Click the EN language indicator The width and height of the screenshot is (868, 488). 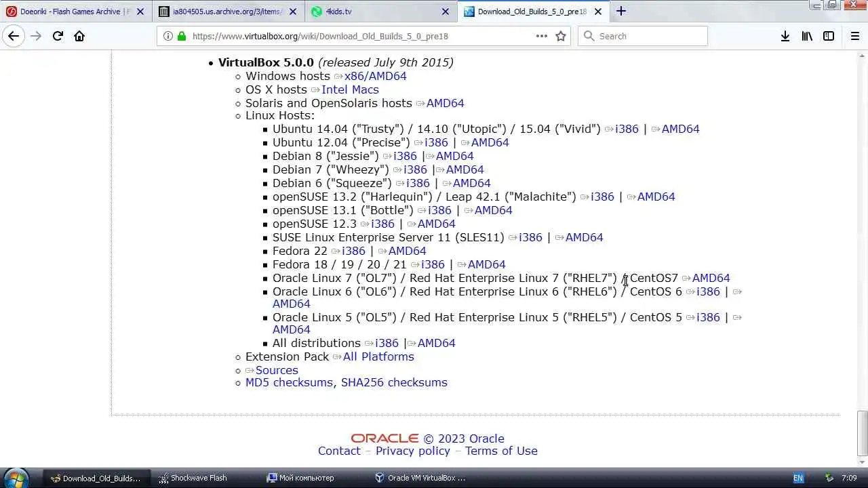coord(798,478)
